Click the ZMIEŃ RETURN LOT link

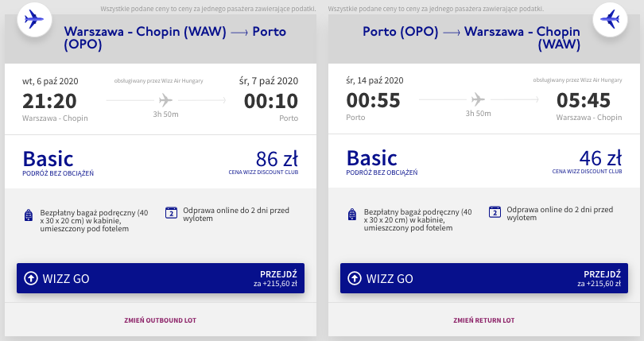(x=484, y=320)
